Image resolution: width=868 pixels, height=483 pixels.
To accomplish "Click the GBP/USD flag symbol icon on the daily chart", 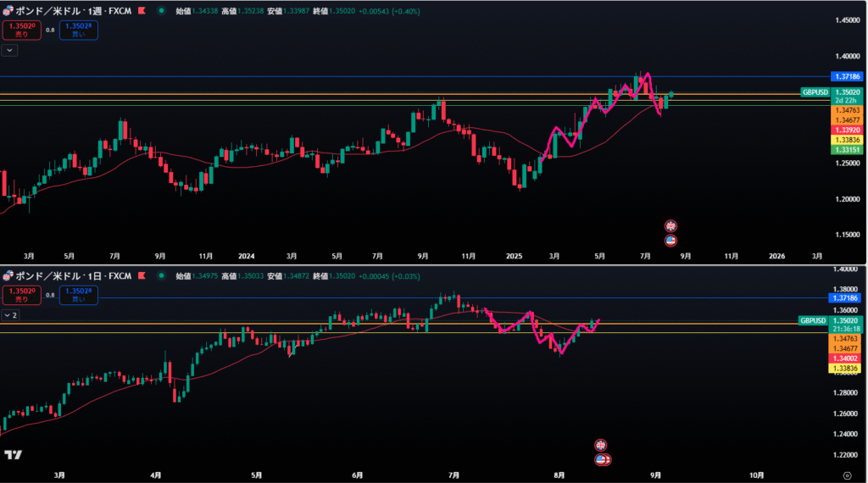I will coord(8,275).
